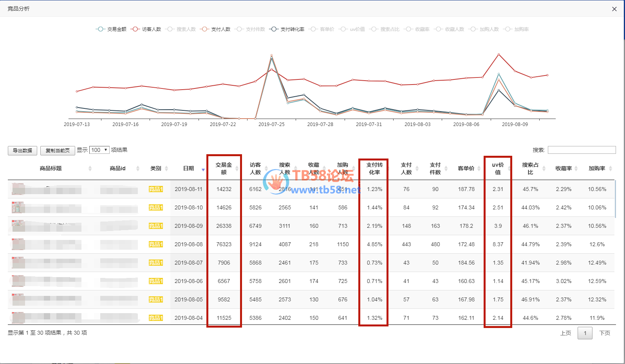The width and height of the screenshot is (625, 364).
Task: Click the first row product thumbnail
Action: (x=18, y=189)
